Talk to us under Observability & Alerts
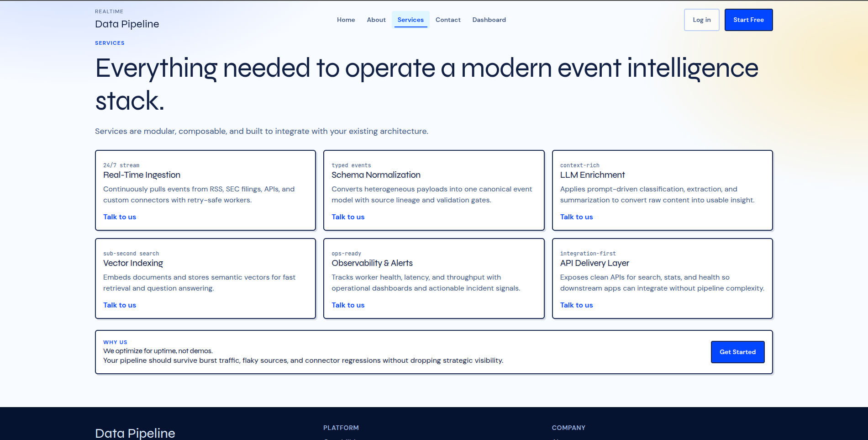Viewport: 868px width, 440px height. coord(348,305)
